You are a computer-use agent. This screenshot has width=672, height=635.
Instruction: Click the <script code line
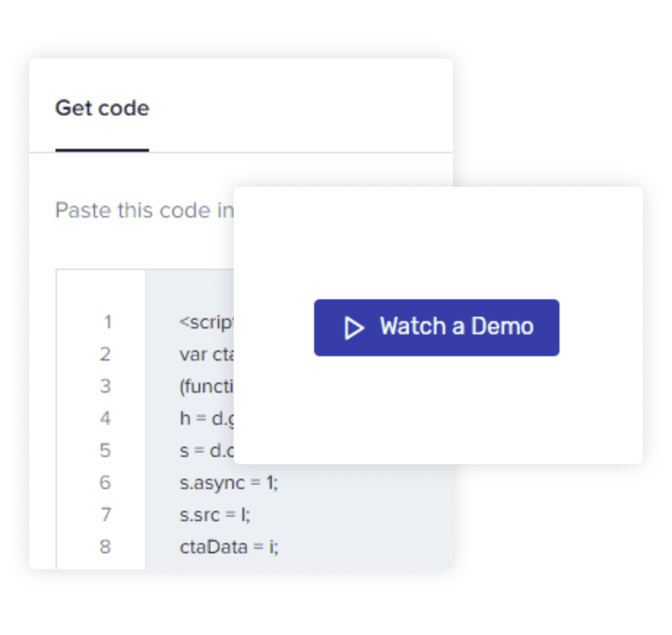207,323
